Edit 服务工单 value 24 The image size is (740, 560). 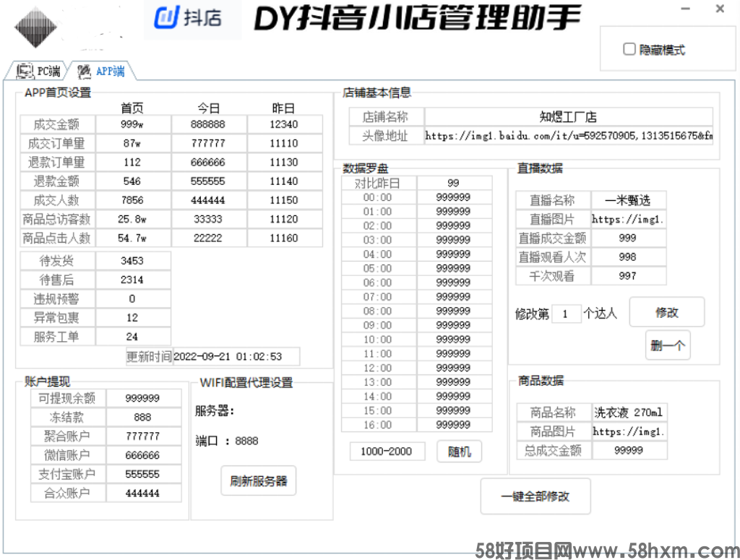(133, 337)
